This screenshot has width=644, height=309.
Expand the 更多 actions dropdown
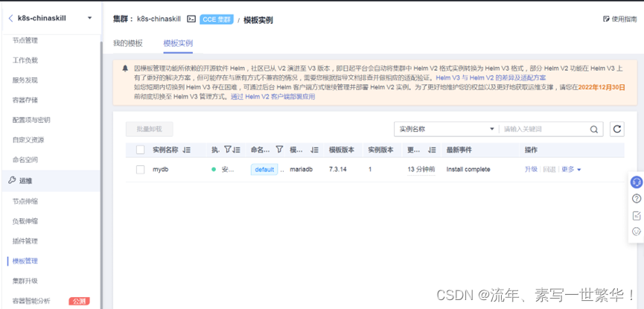click(x=571, y=169)
